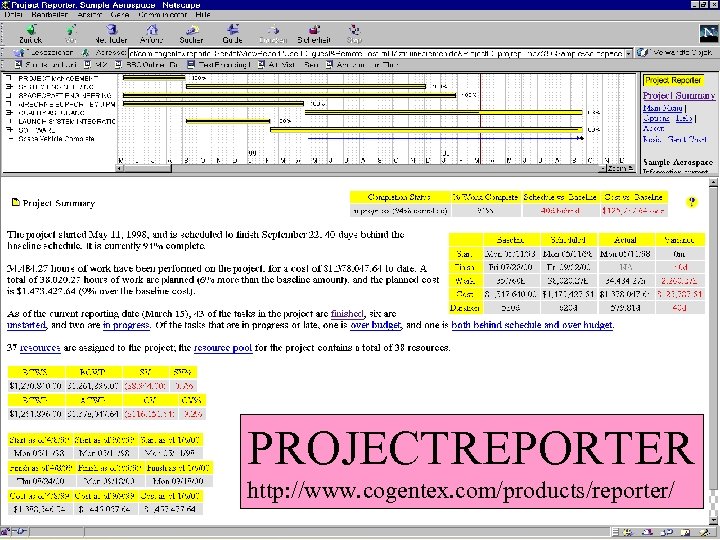Print the page with Drucken

[273, 34]
